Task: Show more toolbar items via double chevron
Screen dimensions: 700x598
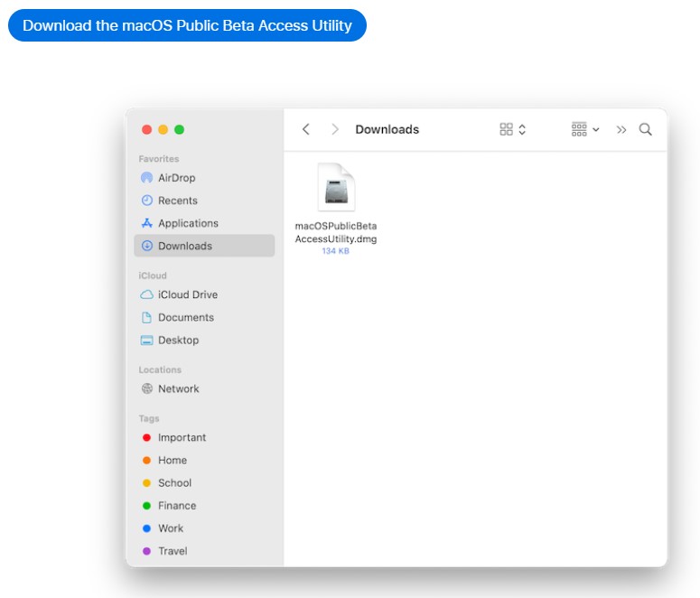Action: click(x=621, y=129)
